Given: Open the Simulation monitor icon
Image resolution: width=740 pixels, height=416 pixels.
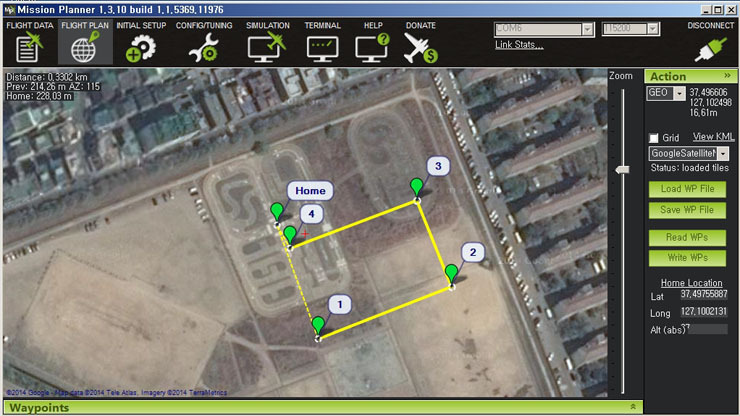Looking at the screenshot, I should [267, 48].
